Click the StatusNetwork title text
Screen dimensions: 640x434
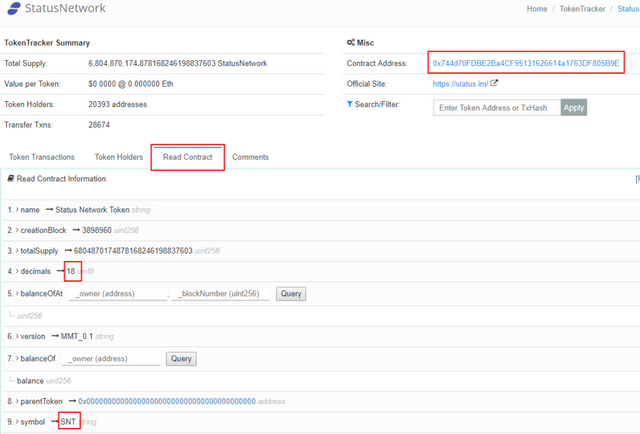(x=65, y=8)
